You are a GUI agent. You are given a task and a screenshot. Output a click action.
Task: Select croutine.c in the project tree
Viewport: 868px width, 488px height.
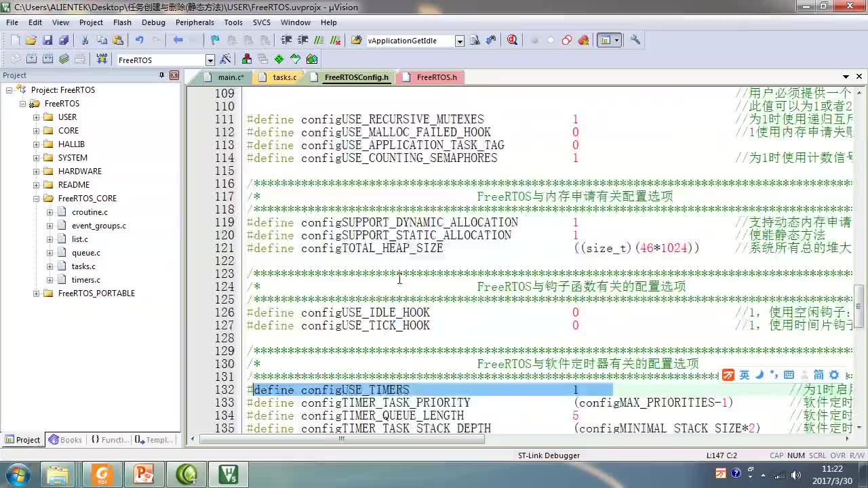click(90, 212)
